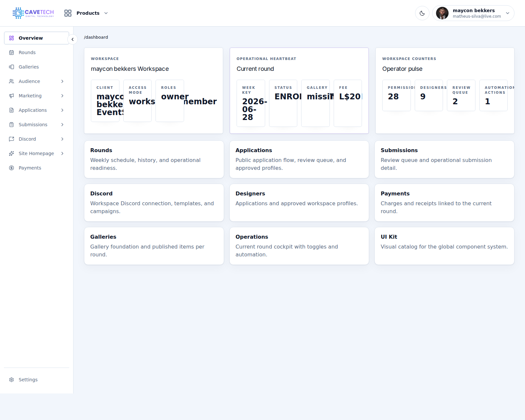Open the Operations cockpit card
Screen dimensions: 525x420
click(x=299, y=246)
